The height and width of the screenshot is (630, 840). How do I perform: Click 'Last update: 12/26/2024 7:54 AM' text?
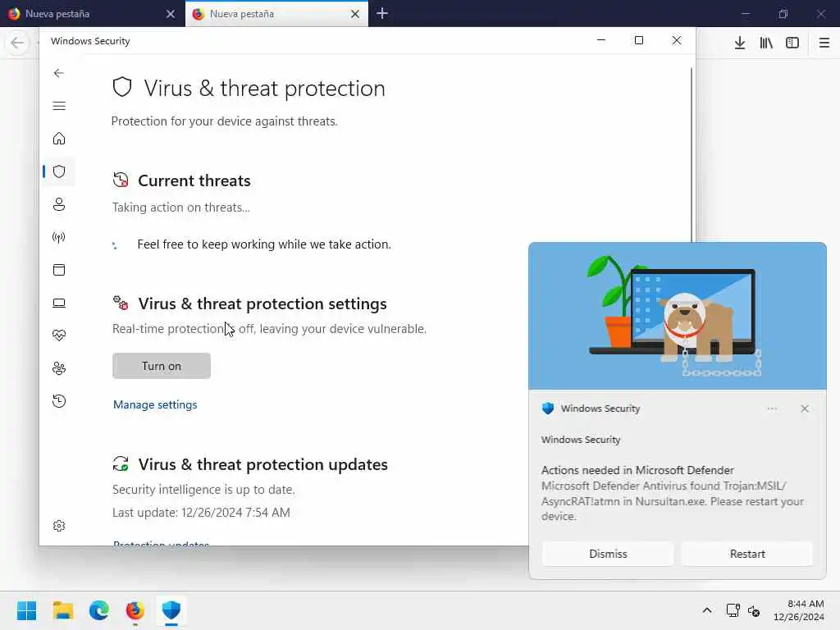(x=201, y=513)
